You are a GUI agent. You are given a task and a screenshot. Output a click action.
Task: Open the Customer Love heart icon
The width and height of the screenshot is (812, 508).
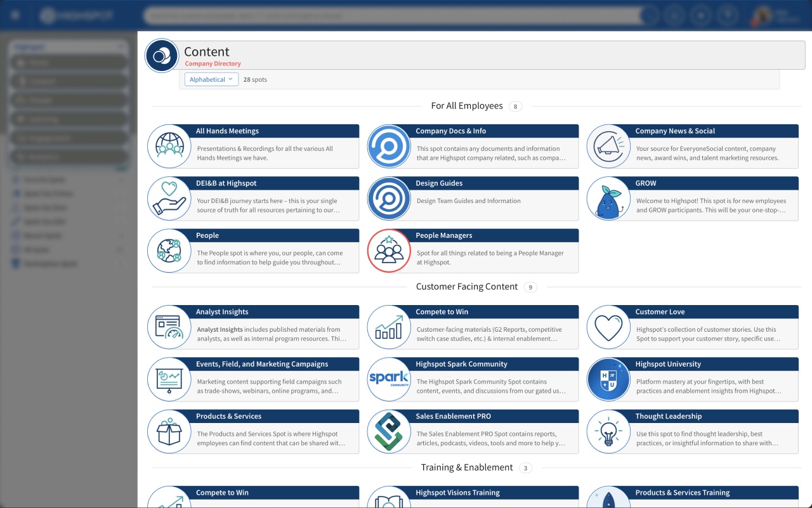click(x=608, y=327)
